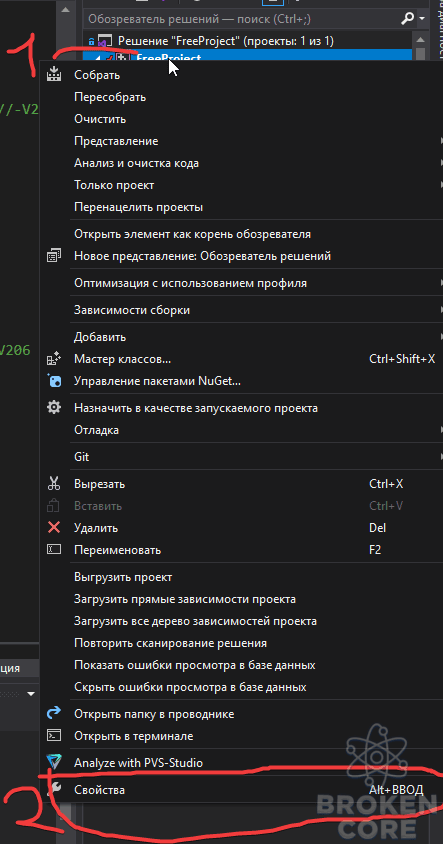443x844 pixels.
Task: Click the PVS-Studio logo icon
Action: coord(54,762)
